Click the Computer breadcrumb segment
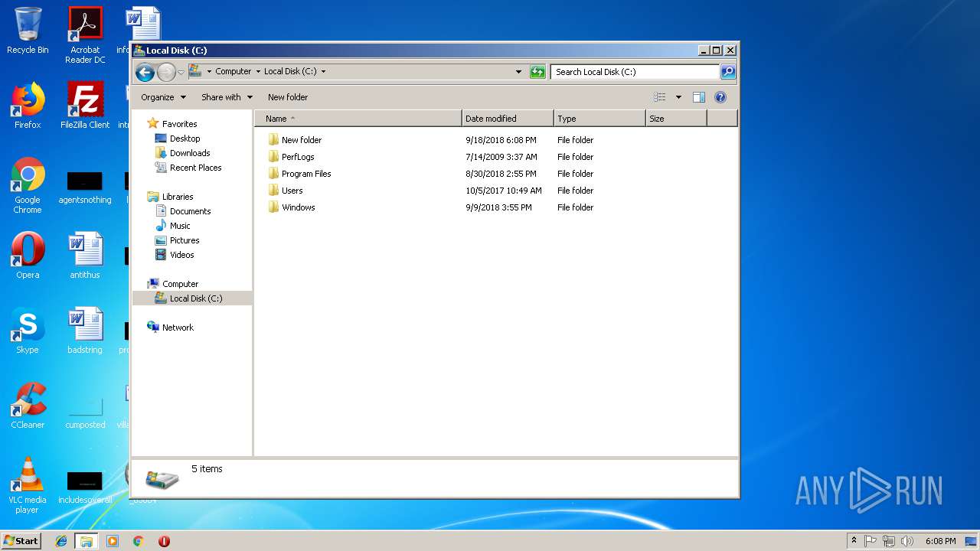The height and width of the screenshot is (551, 980). click(x=233, y=72)
